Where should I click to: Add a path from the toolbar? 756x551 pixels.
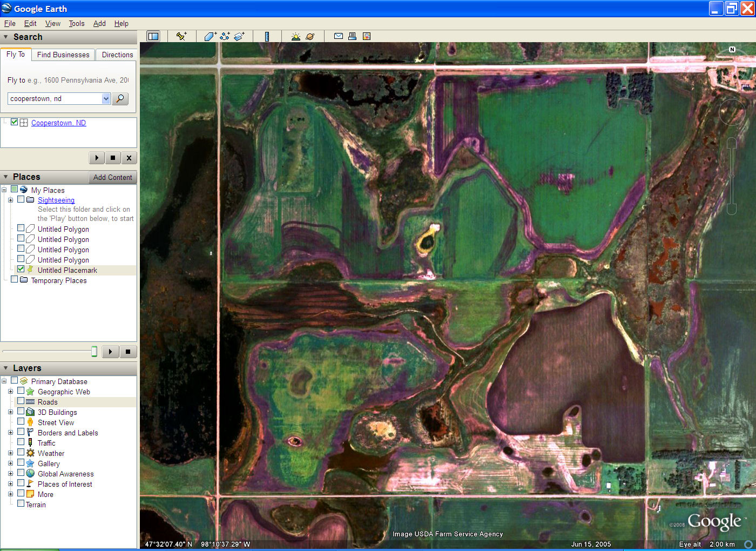[x=225, y=36]
